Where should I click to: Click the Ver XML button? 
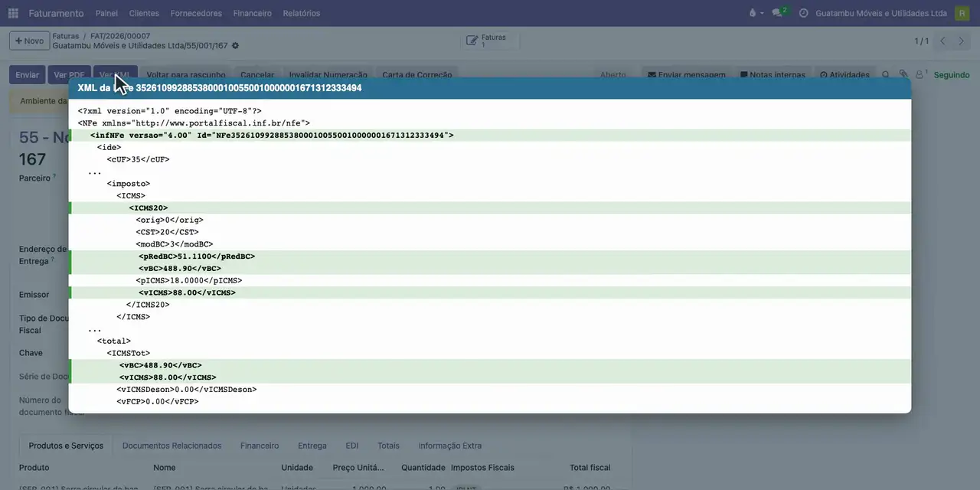tap(115, 75)
